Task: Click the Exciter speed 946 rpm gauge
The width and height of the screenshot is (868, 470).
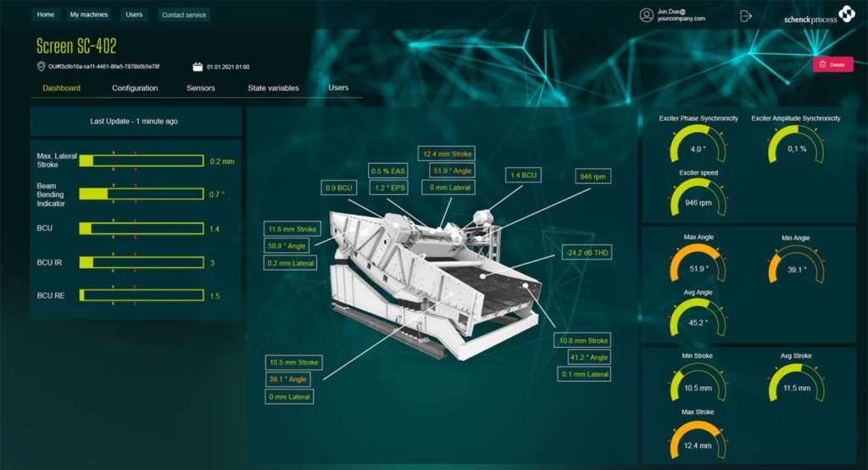Action: (x=698, y=198)
